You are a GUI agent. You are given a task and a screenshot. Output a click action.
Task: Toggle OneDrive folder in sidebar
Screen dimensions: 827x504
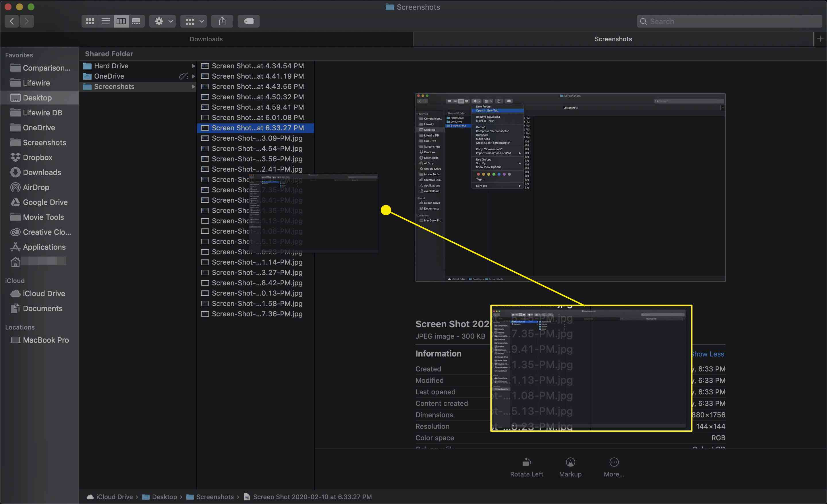pos(38,127)
